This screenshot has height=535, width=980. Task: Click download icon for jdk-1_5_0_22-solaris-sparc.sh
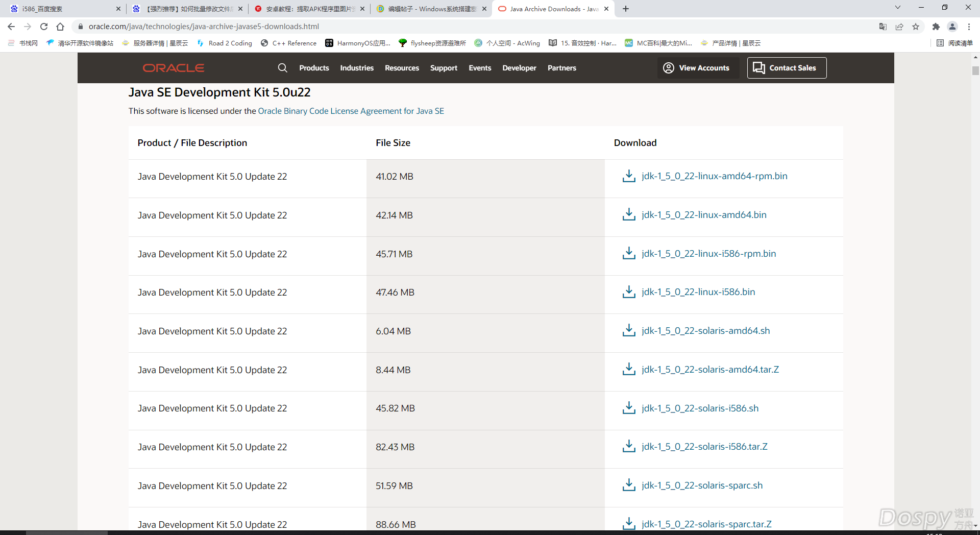629,485
